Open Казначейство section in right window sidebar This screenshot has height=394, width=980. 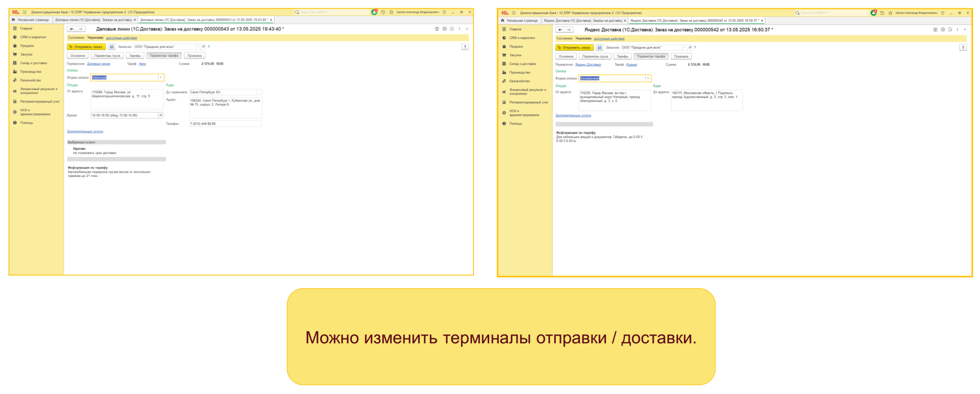(519, 81)
